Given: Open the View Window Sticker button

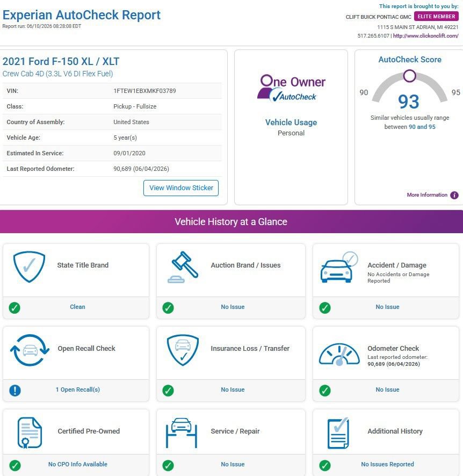Looking at the screenshot, I should [x=181, y=188].
